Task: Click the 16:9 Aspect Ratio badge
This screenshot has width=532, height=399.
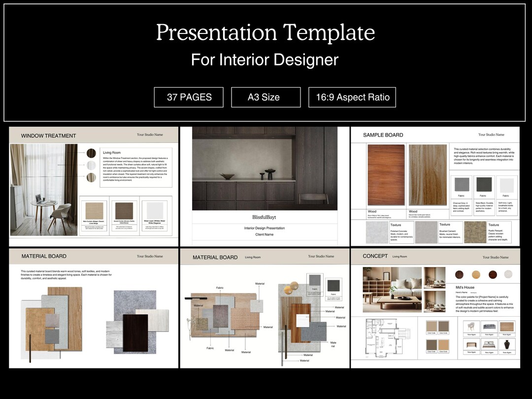Action: (x=352, y=97)
